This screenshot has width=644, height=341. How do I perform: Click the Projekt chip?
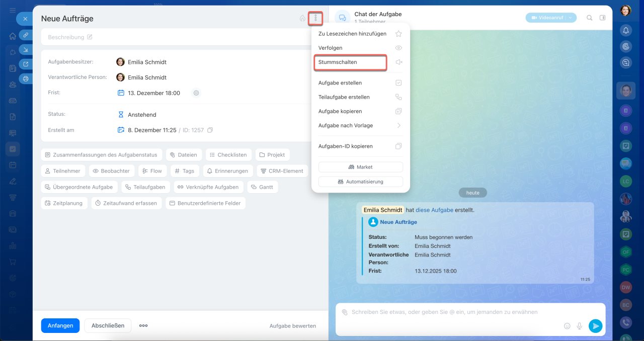click(x=272, y=155)
